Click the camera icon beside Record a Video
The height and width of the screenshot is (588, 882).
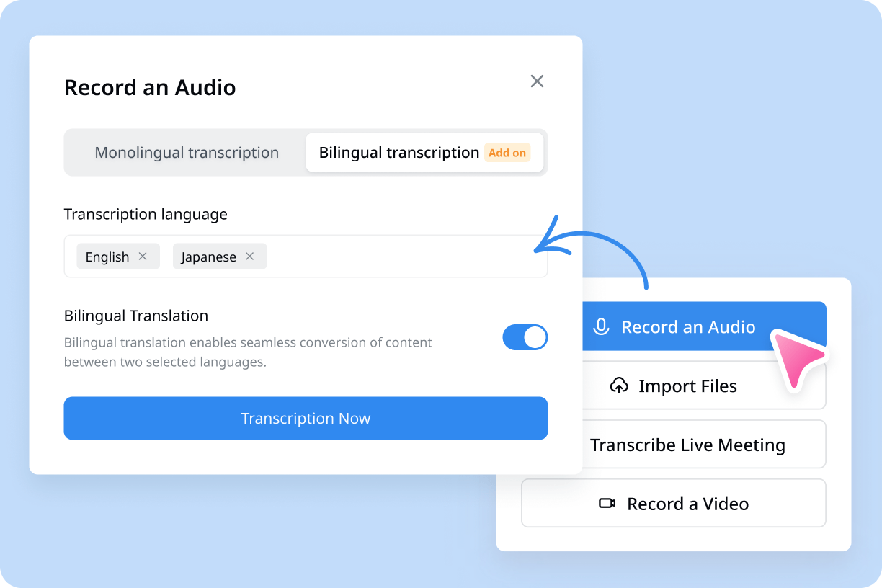(607, 504)
